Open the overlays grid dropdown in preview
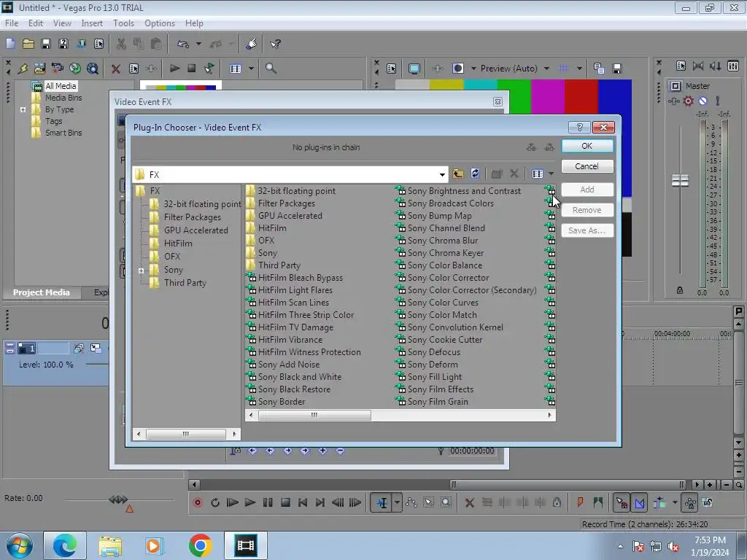Image resolution: width=747 pixels, height=560 pixels. pos(579,69)
